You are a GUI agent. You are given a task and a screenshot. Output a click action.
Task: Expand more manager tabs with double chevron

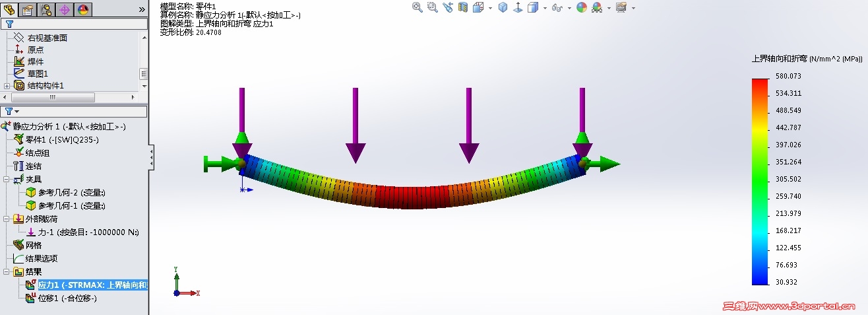(x=142, y=9)
